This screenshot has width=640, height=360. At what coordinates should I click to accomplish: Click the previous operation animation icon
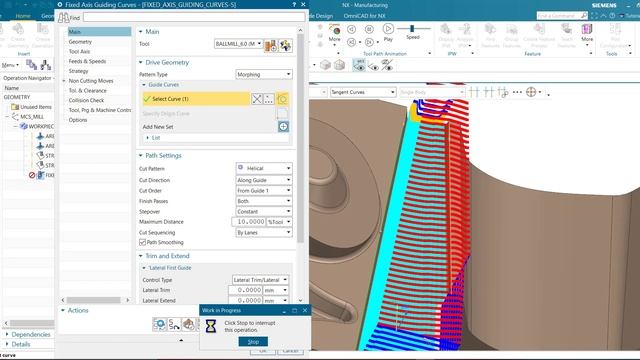pyautogui.click(x=351, y=42)
